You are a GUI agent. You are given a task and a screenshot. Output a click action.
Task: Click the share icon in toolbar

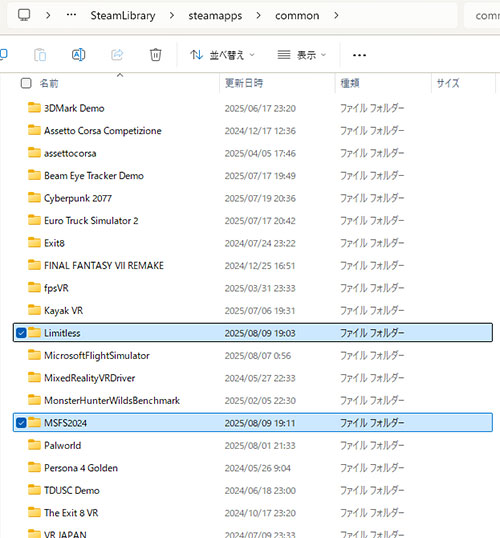point(117,55)
